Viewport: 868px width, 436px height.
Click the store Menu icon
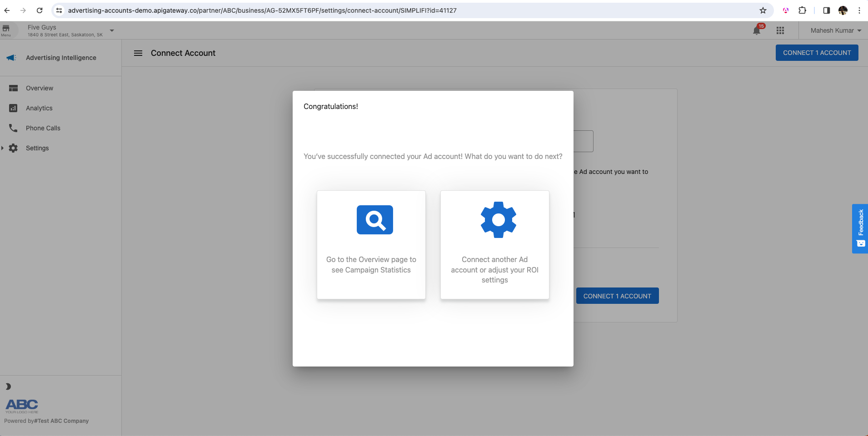pyautogui.click(x=6, y=30)
